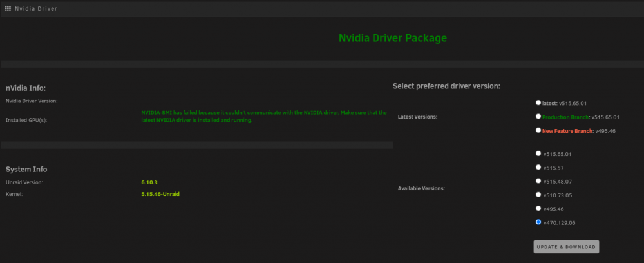Choose driver version v515.48.07
This screenshot has width=644, height=263.
(538, 180)
